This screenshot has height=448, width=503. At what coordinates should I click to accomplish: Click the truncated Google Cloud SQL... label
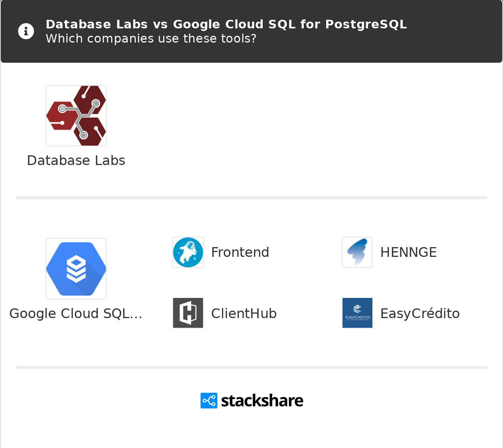tap(76, 314)
